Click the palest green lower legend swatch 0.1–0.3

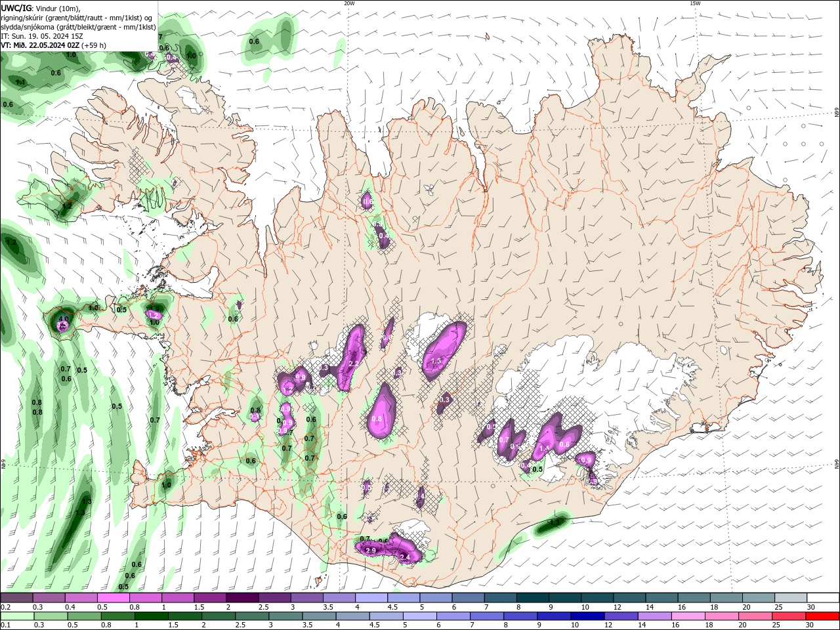tap(18, 616)
